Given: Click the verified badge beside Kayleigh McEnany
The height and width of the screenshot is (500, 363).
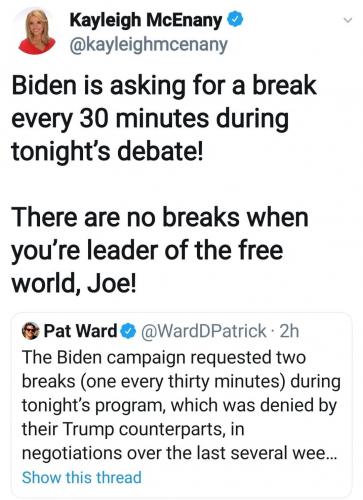Looking at the screenshot, I should [x=235, y=19].
